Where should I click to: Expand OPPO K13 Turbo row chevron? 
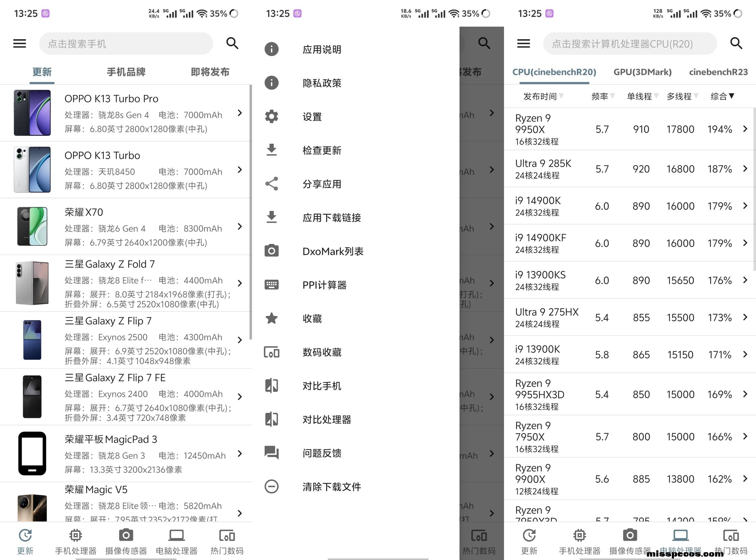240,170
